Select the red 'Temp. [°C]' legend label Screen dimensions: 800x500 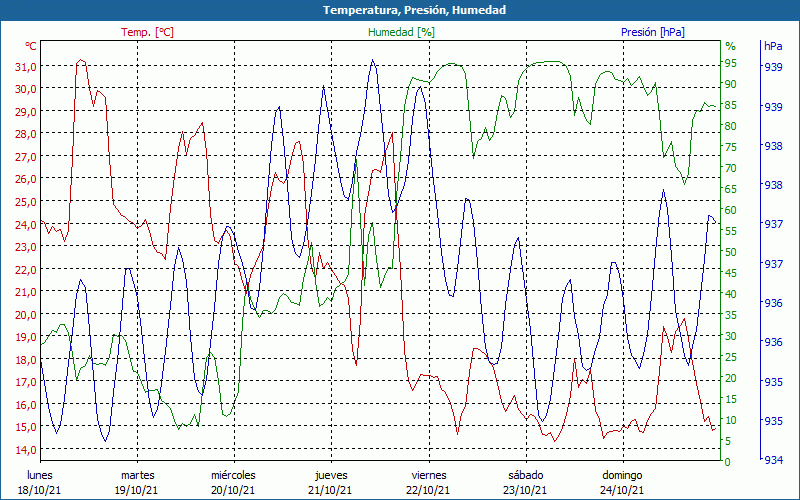(147, 32)
